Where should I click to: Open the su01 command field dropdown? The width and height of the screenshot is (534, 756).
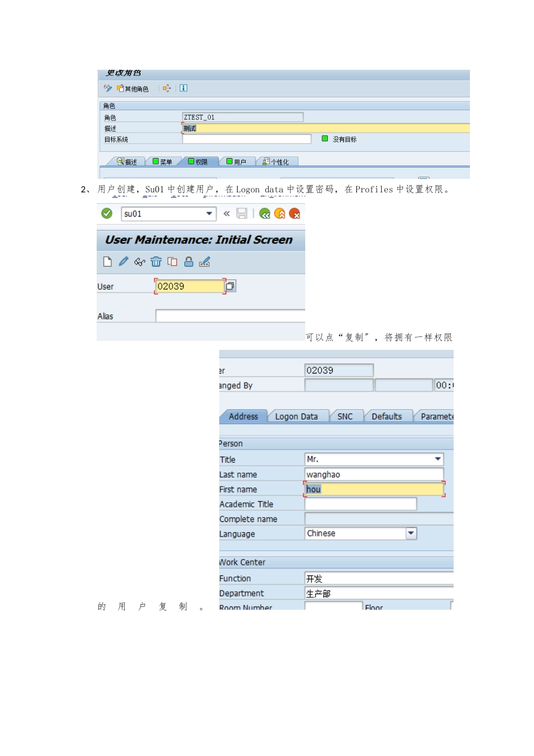(x=209, y=214)
